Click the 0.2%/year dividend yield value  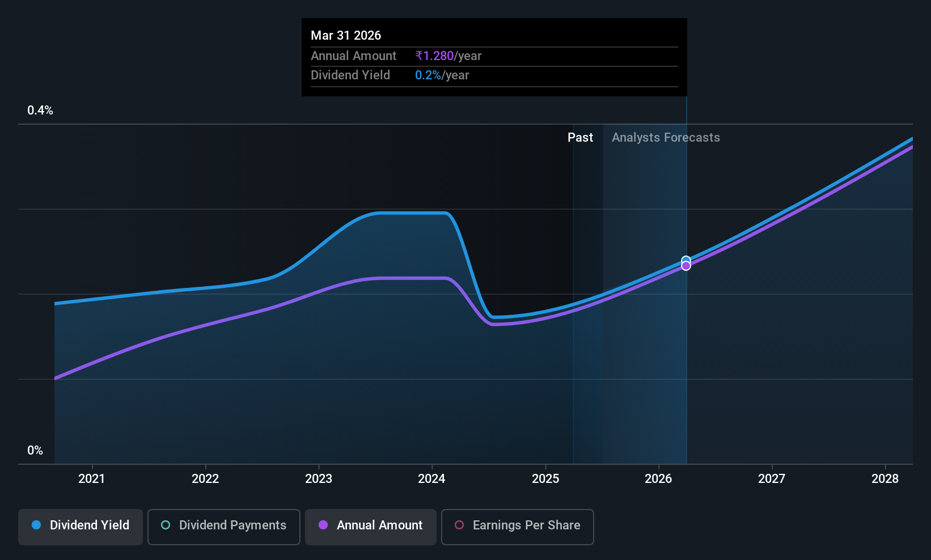(442, 75)
